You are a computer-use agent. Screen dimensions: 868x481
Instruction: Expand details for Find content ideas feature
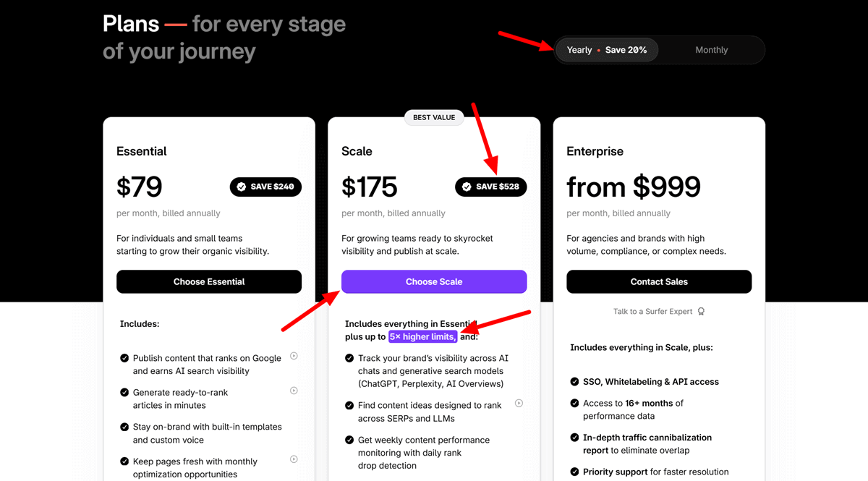pos(519,404)
